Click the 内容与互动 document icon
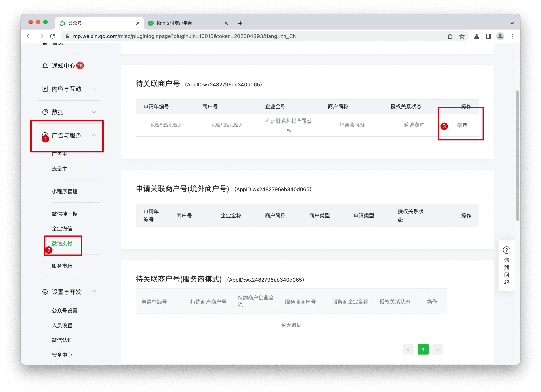 (45, 89)
